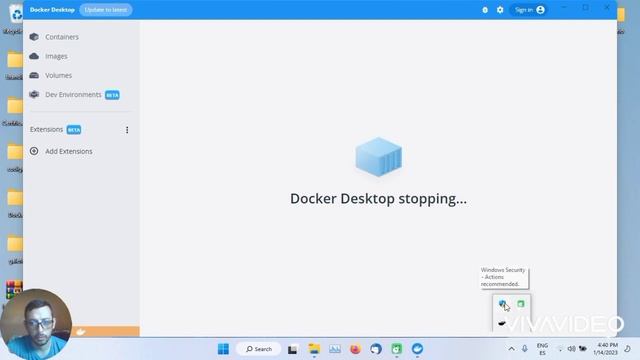Open File Explorer from taskbar
640x360 pixels.
[314, 349]
